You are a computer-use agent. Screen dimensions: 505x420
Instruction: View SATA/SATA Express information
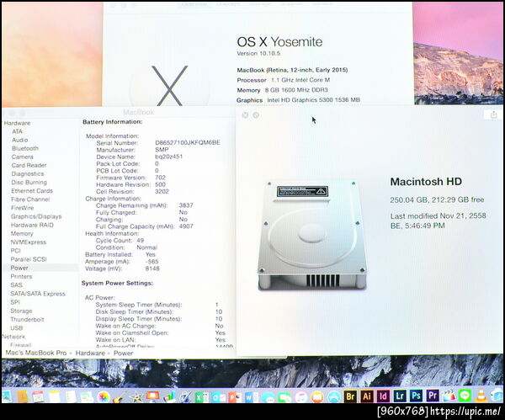pyautogui.click(x=38, y=294)
